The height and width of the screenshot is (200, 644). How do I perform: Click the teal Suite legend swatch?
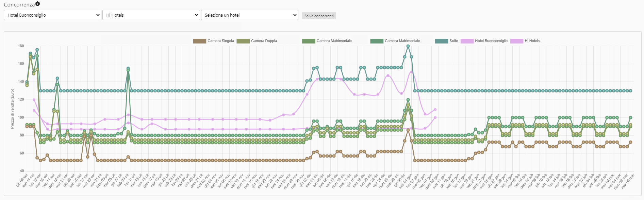click(441, 41)
